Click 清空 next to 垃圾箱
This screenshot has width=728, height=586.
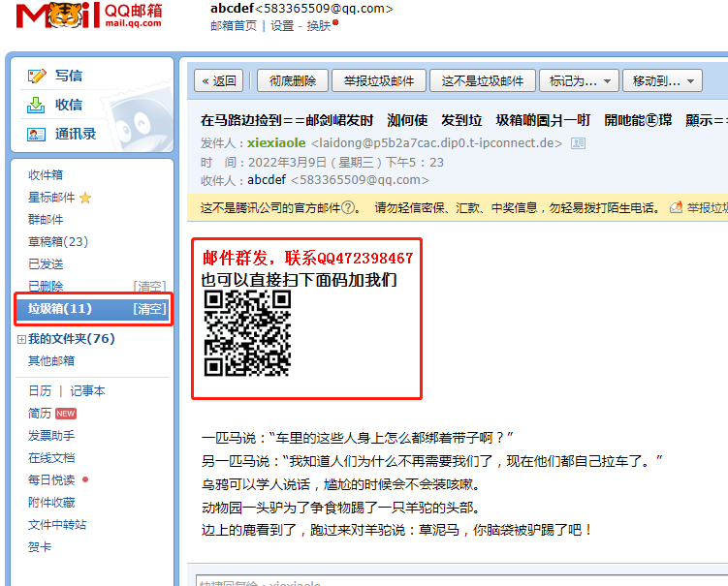149,309
